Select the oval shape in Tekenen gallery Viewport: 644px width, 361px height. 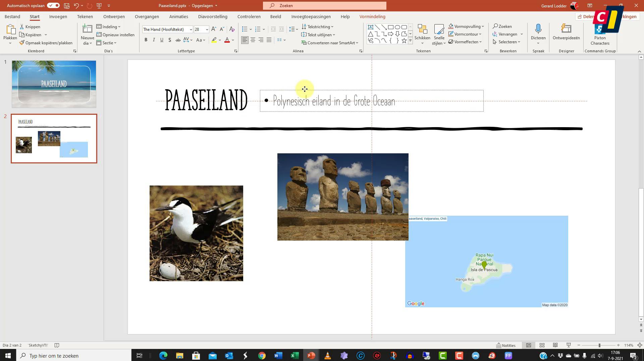[x=397, y=27]
